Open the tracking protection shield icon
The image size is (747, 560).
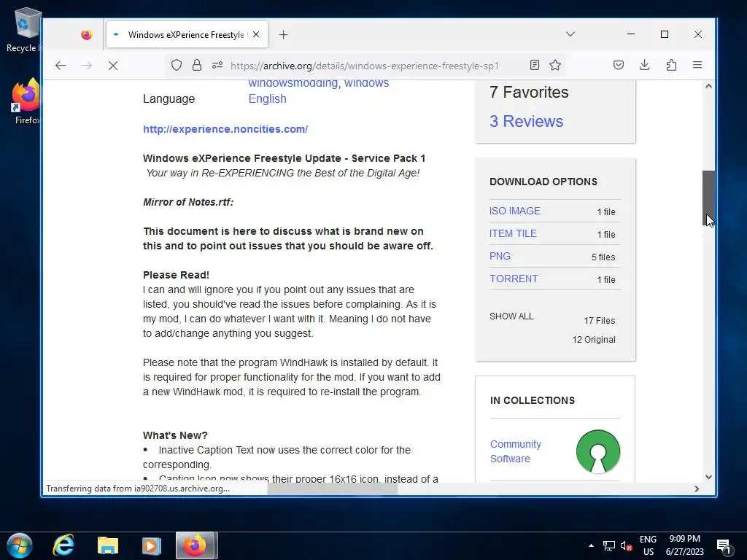click(177, 65)
